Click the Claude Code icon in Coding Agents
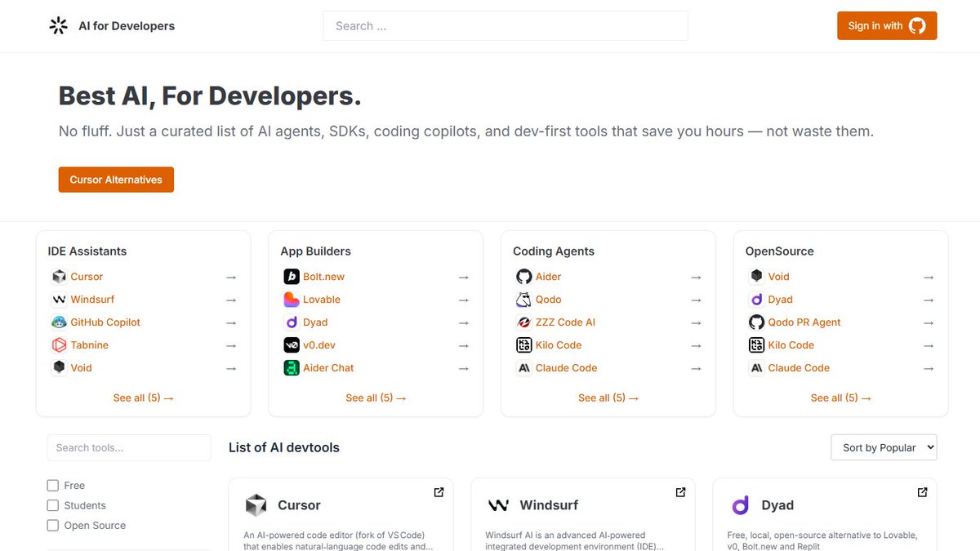This screenshot has width=980, height=551. [x=524, y=368]
